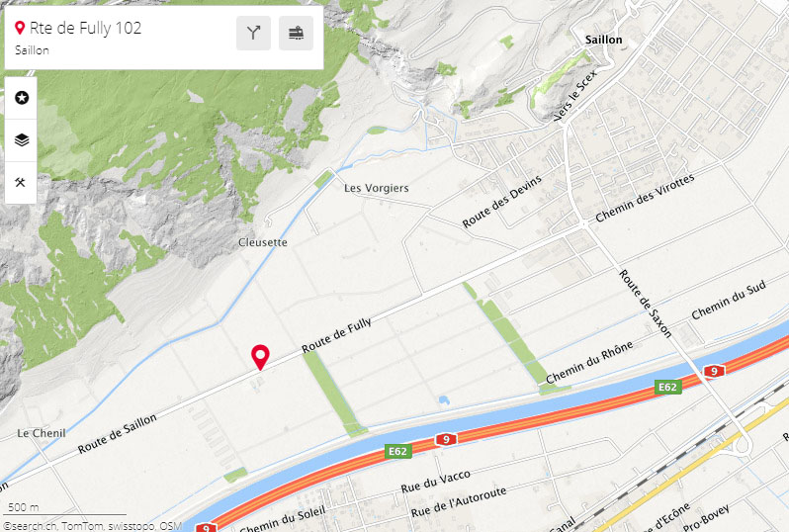Click the Saillon subtitle under the address
789x532 pixels.
tap(32, 50)
